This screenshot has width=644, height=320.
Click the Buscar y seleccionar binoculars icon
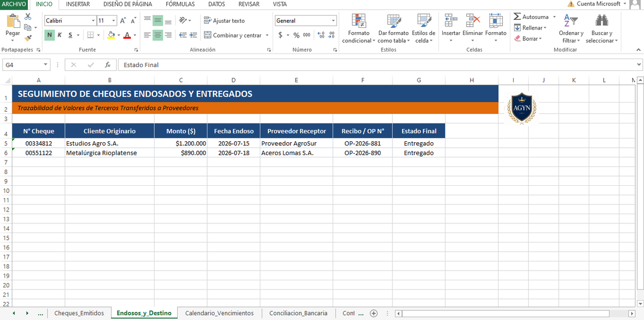[x=602, y=20]
